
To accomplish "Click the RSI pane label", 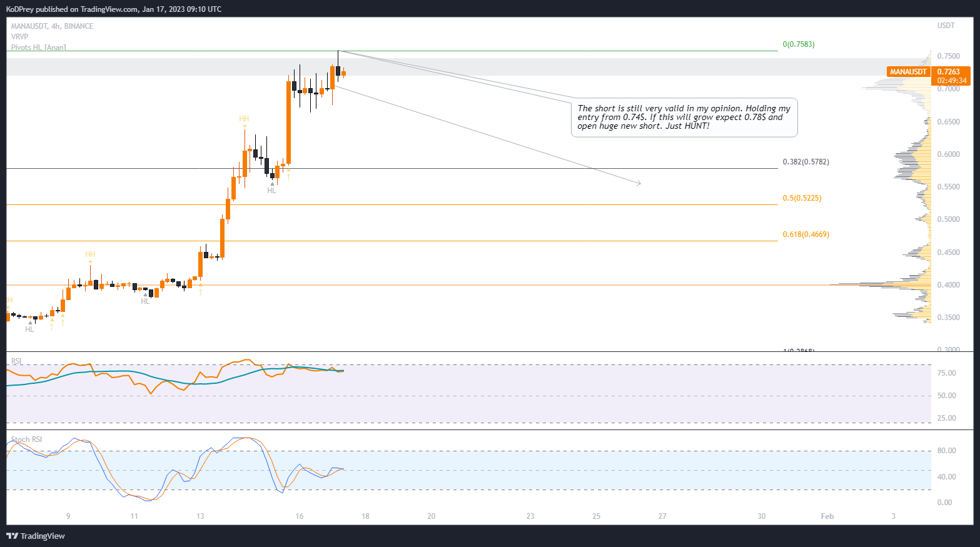I will click(x=16, y=361).
